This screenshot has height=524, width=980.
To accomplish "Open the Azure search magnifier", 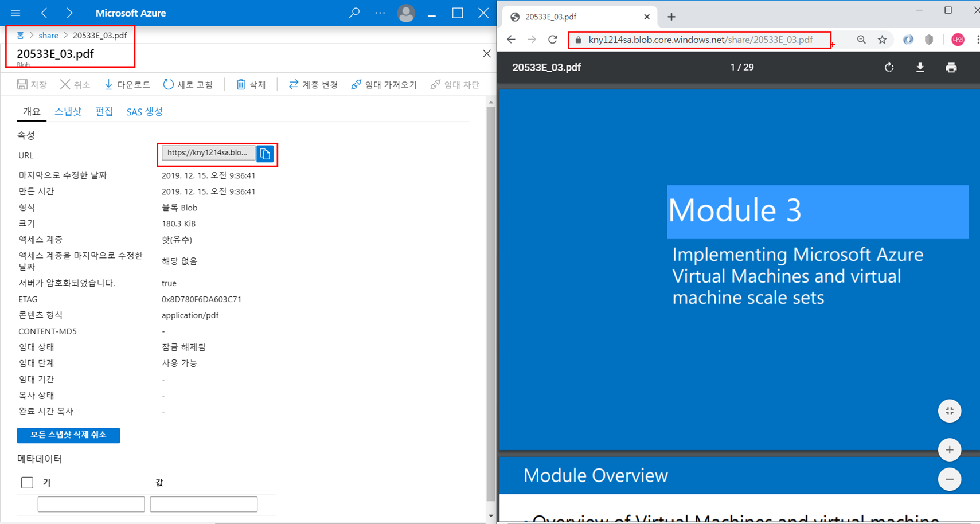I will tap(354, 13).
